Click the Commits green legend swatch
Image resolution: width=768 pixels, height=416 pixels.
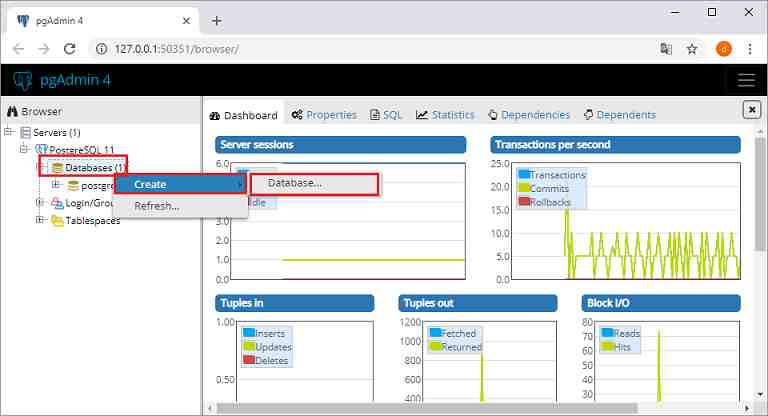pyautogui.click(x=524, y=188)
